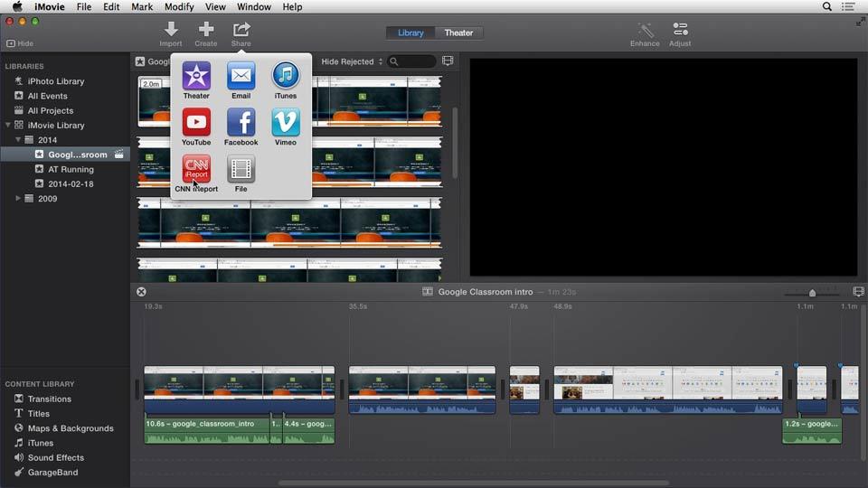Select All Projects in sidebar
Image resolution: width=868 pixels, height=488 pixels.
pyautogui.click(x=51, y=110)
